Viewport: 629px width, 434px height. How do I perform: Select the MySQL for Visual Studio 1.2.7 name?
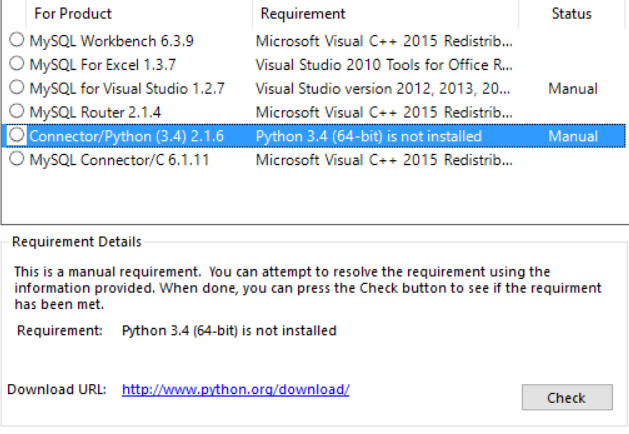[x=127, y=89]
